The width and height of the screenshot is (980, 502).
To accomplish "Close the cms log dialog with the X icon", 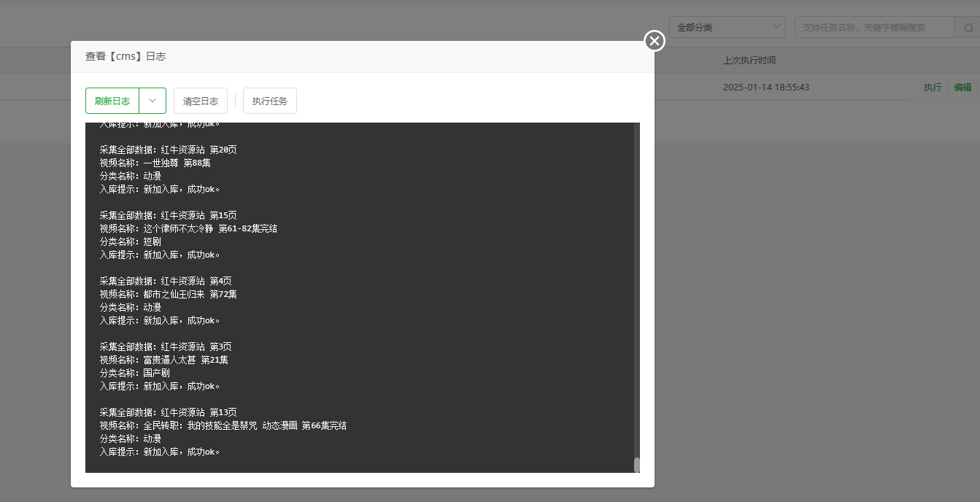I will coord(655,41).
